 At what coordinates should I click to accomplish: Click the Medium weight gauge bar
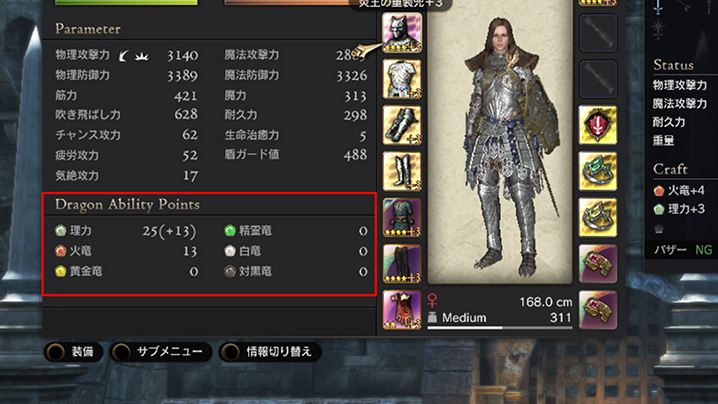pyautogui.click(x=500, y=328)
